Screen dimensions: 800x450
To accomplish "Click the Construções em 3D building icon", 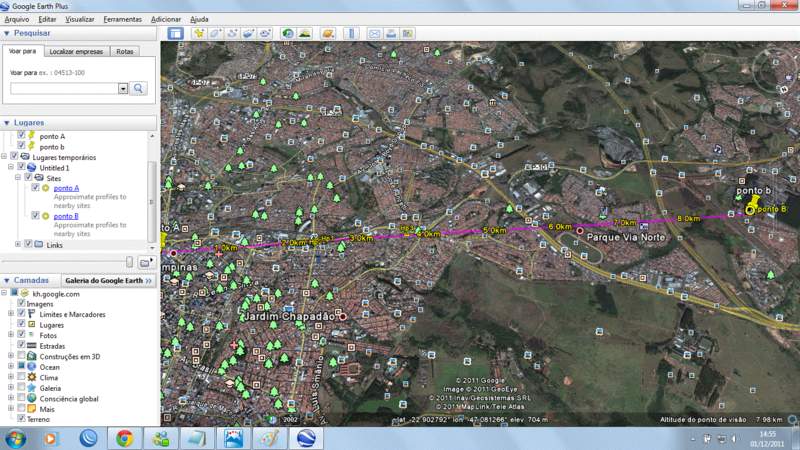I will [32, 356].
